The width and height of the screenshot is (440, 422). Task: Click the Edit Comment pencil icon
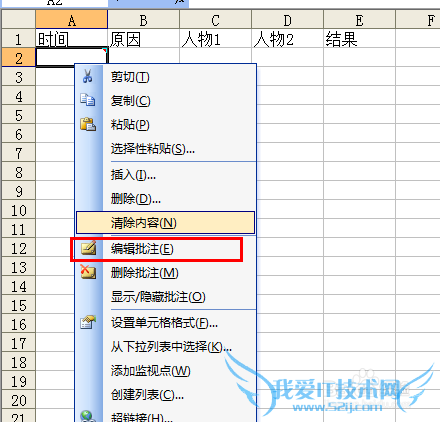coord(89,248)
